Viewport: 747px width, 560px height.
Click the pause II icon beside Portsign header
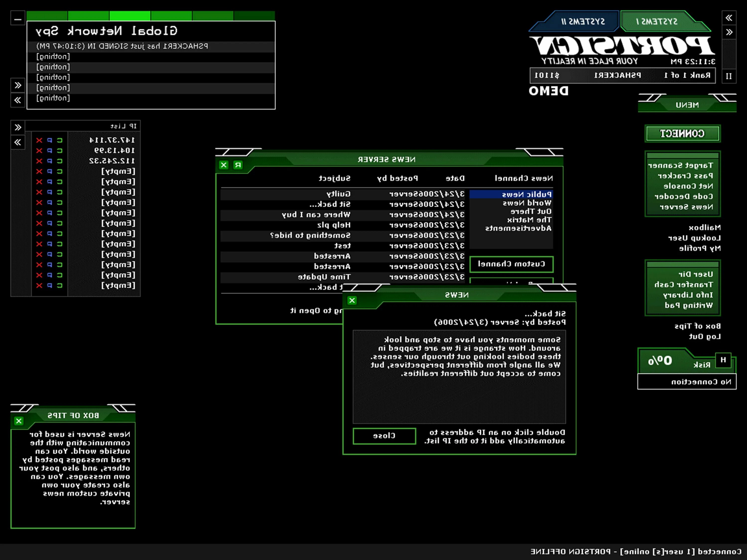[729, 76]
